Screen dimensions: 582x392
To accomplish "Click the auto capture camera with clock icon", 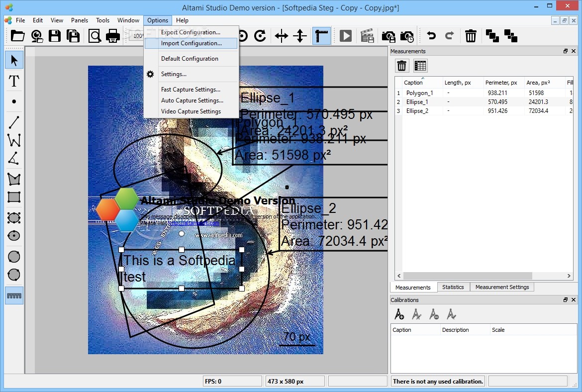I will pyautogui.click(x=407, y=36).
